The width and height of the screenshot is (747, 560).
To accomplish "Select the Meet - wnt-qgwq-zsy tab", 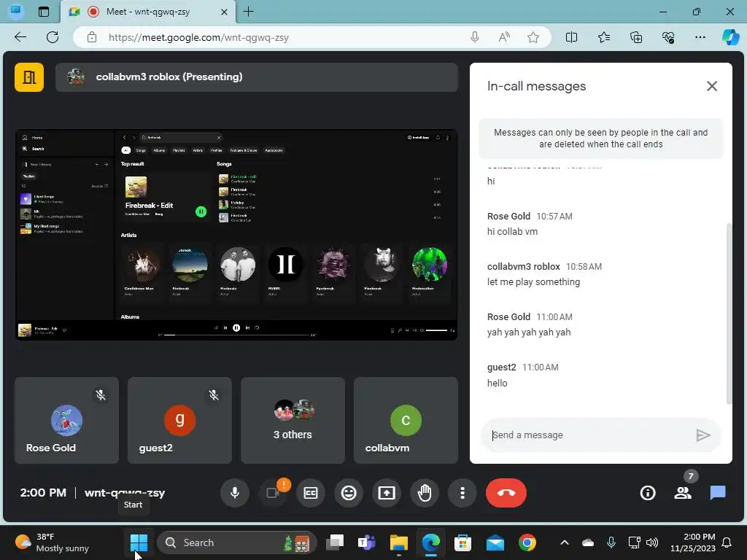I will click(x=148, y=12).
